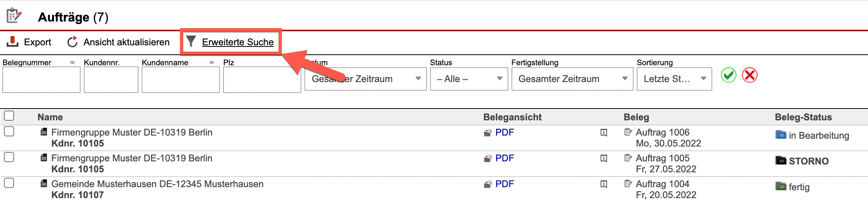Select the Gemeinde Musterhausen row checkbox
The width and height of the screenshot is (868, 202).
pos(9,183)
